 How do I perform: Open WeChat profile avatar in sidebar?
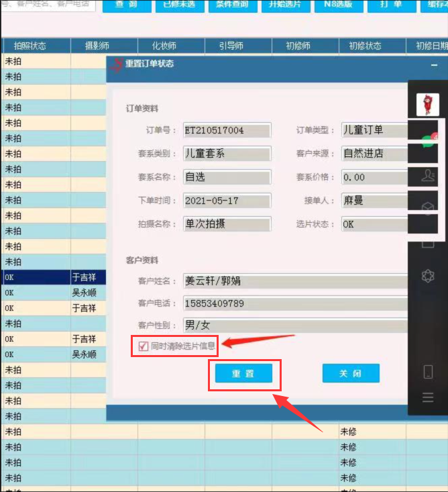pos(428,105)
